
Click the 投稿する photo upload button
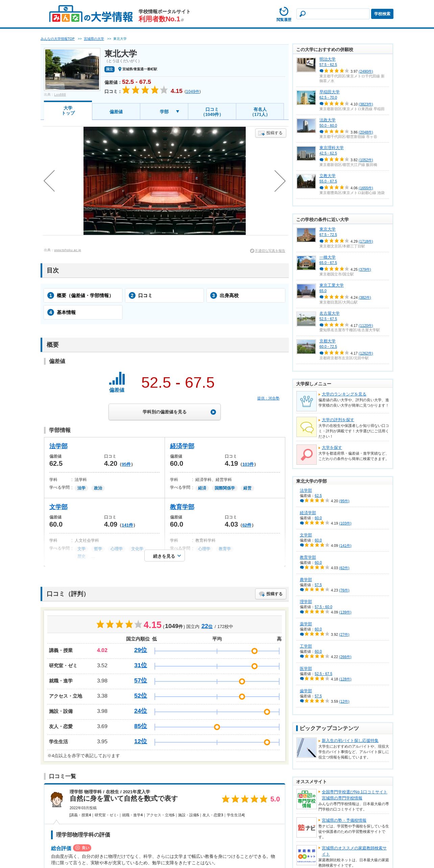click(271, 133)
